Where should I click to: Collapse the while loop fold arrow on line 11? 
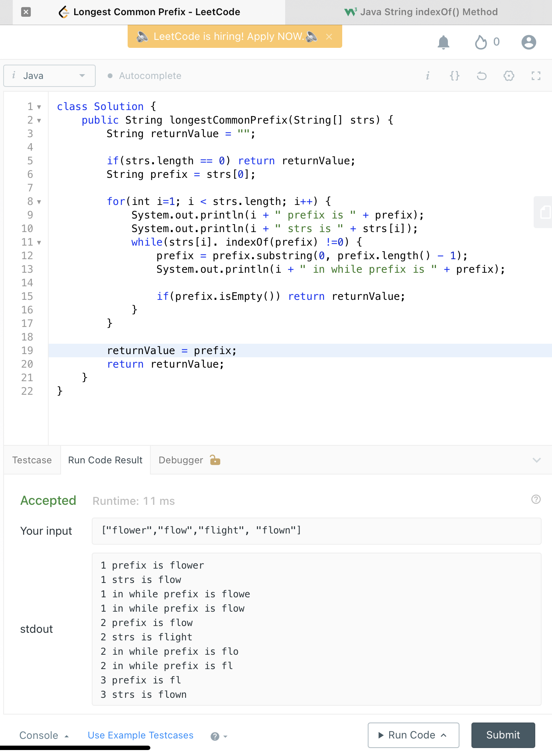pos(39,242)
